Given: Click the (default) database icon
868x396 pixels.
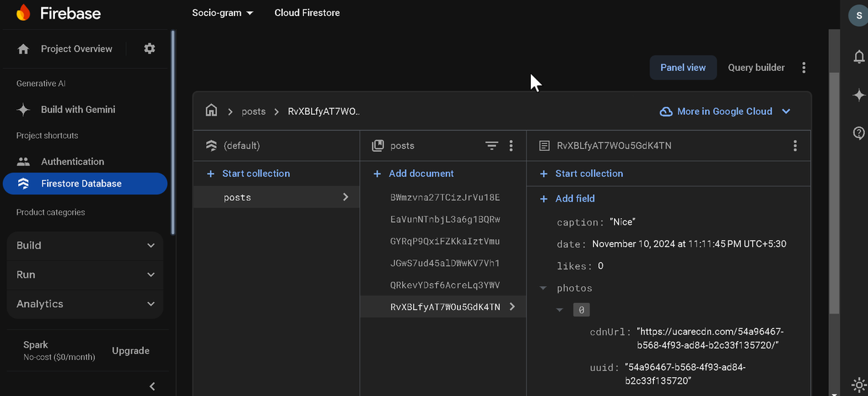Looking at the screenshot, I should [x=211, y=145].
